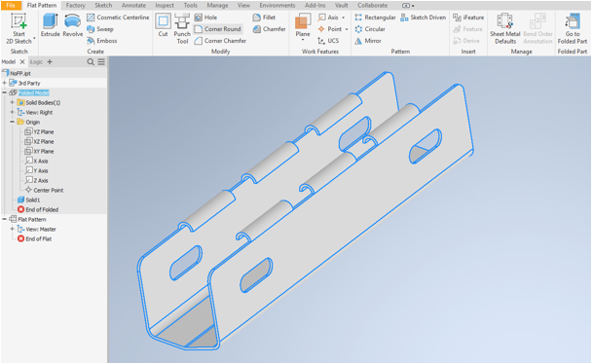Open Sheet Metal Defaults
The image size is (593, 364).
pos(505,29)
